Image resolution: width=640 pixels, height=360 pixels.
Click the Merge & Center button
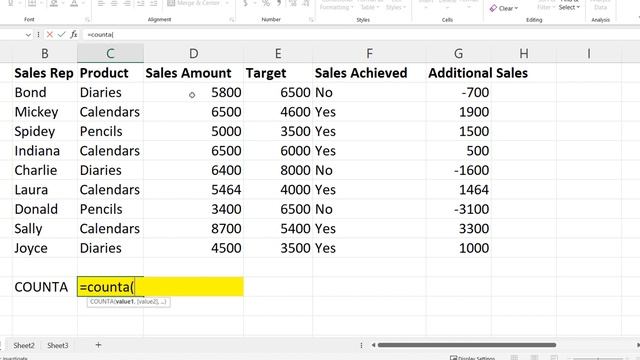(x=194, y=3)
